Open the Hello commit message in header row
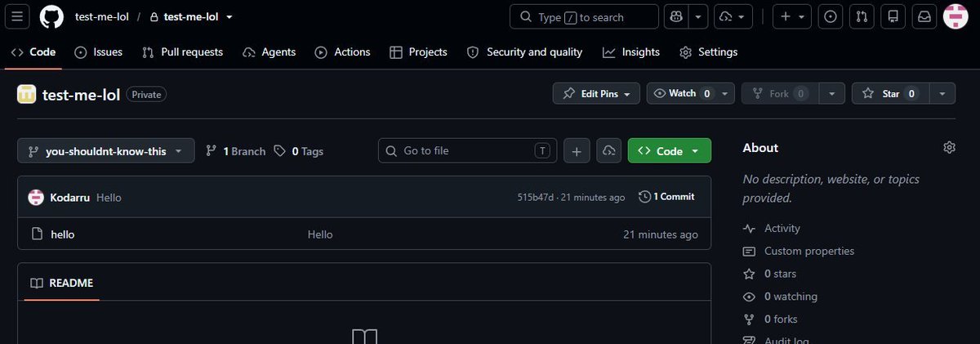980x344 pixels. click(109, 197)
